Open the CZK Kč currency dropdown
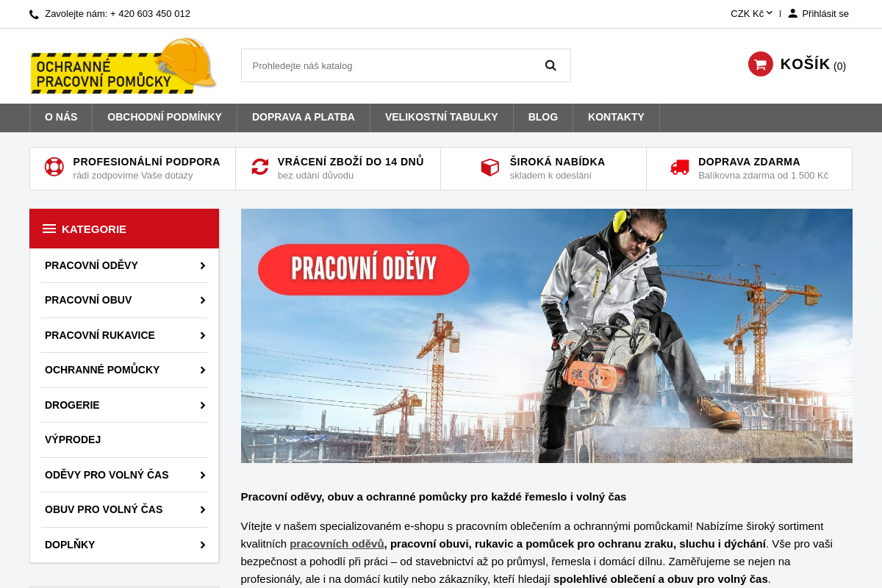Image resolution: width=882 pixels, height=588 pixels. (x=750, y=12)
